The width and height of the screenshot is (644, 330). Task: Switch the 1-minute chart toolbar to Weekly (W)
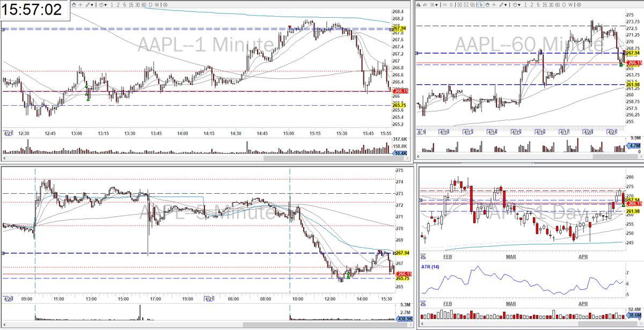(157, 4)
